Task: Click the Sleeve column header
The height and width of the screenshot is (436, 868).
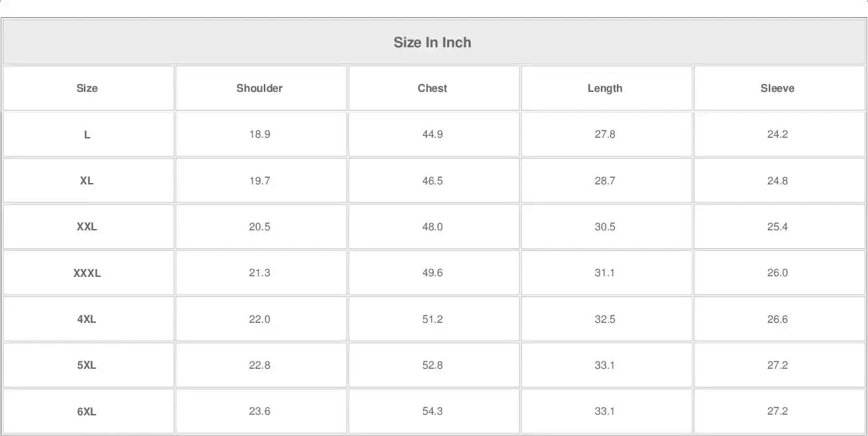Action: [777, 88]
